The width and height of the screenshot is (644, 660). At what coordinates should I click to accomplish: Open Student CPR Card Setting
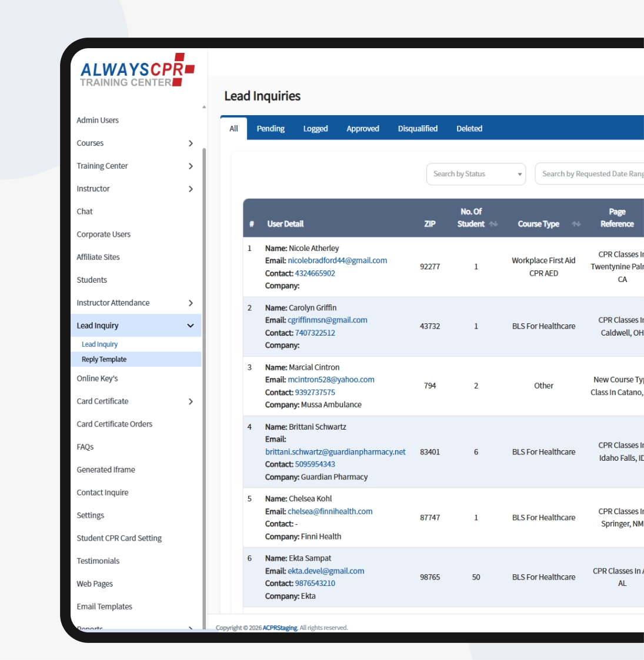tap(119, 538)
